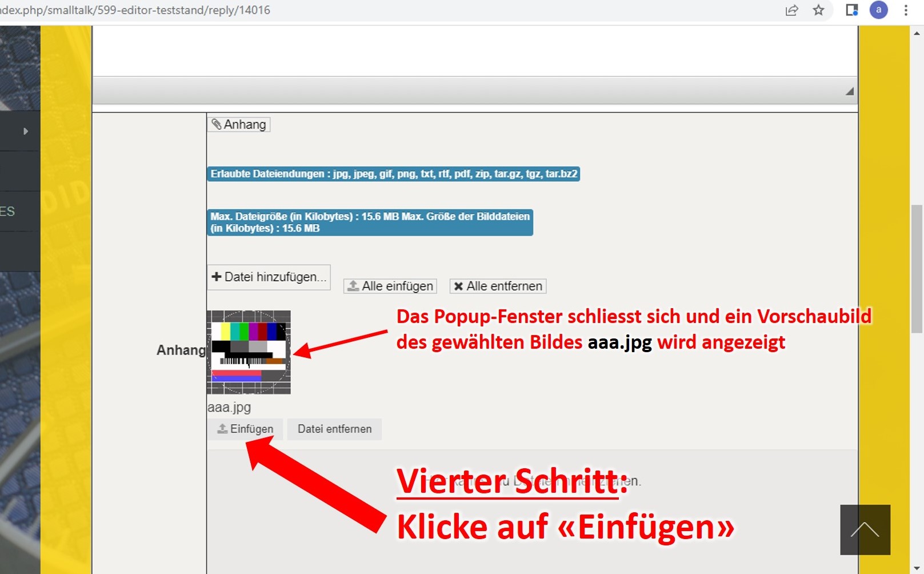Image resolution: width=924 pixels, height=574 pixels.
Task: Click the scrollbar up arrow
Action: [x=917, y=33]
